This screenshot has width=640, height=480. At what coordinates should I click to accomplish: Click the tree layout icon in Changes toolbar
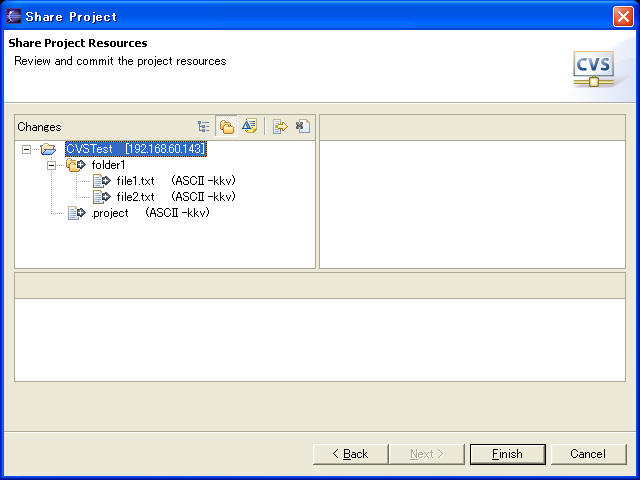[204, 127]
